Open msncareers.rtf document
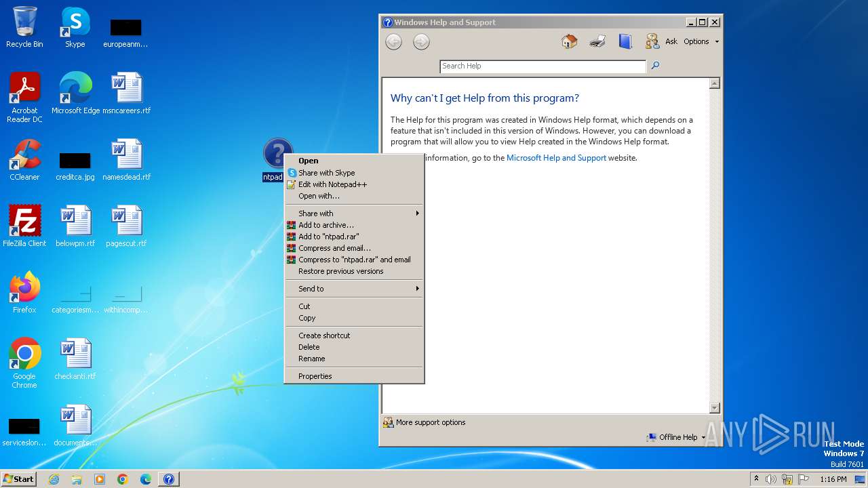The height and width of the screenshot is (488, 868). tap(126, 94)
